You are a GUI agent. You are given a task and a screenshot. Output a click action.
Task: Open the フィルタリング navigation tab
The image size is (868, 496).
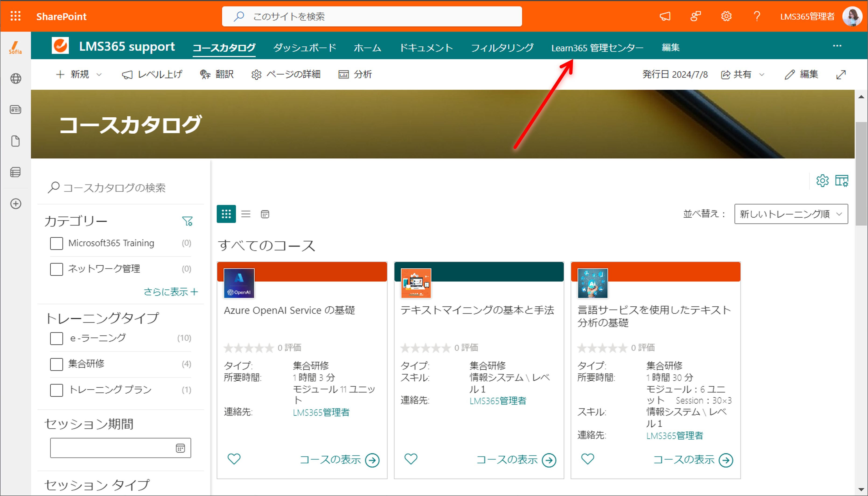[x=502, y=47]
